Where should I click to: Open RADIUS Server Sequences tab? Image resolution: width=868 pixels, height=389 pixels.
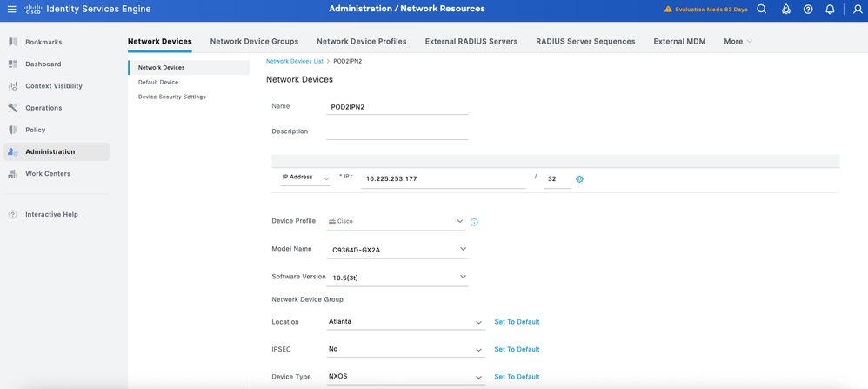pos(585,41)
